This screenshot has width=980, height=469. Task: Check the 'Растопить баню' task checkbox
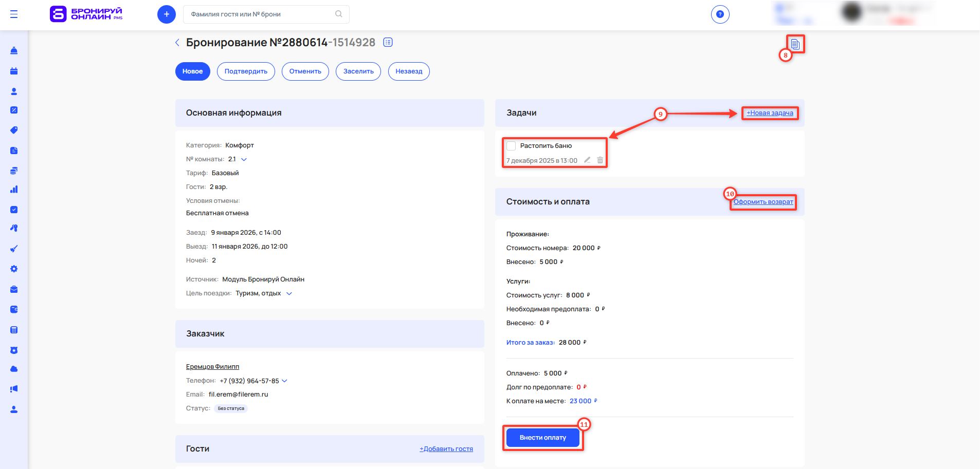pyautogui.click(x=511, y=146)
